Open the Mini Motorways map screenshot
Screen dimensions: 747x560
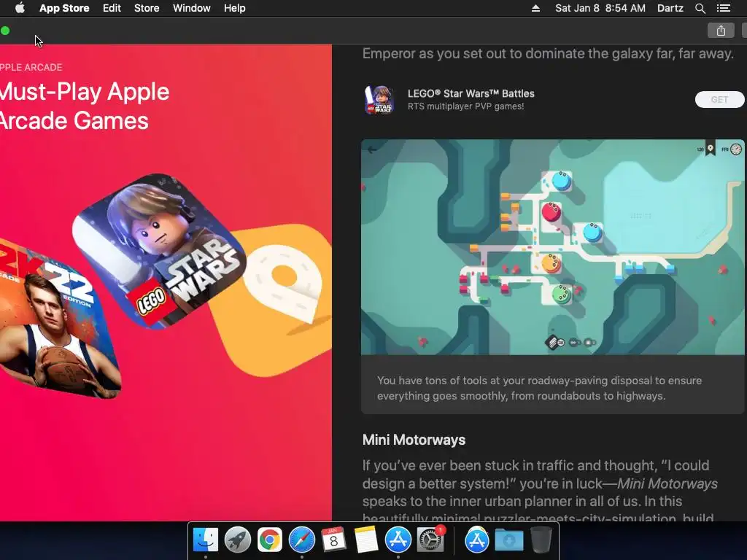coord(553,247)
